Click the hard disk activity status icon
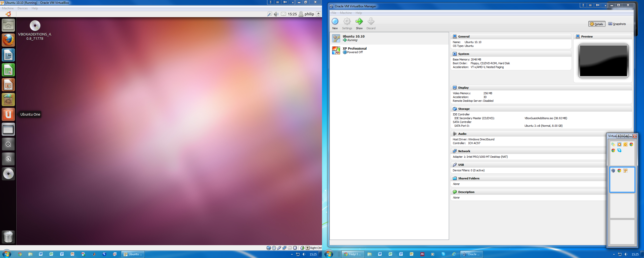The image size is (644, 258). coord(269,248)
